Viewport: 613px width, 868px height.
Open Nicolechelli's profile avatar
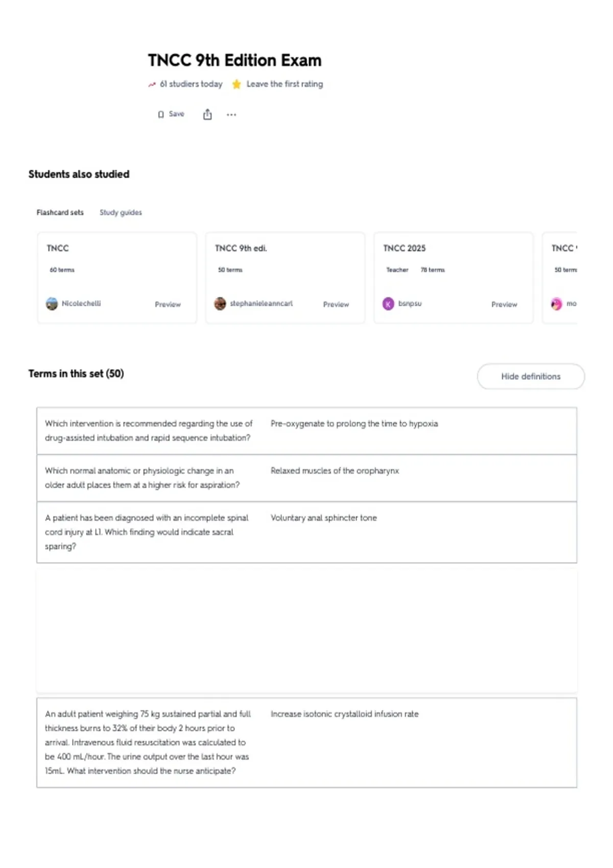tap(52, 304)
